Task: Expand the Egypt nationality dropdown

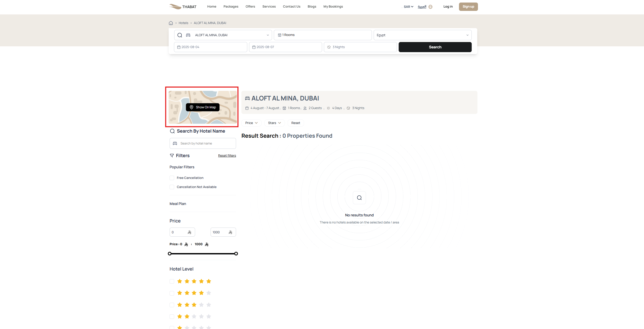Action: [423, 35]
